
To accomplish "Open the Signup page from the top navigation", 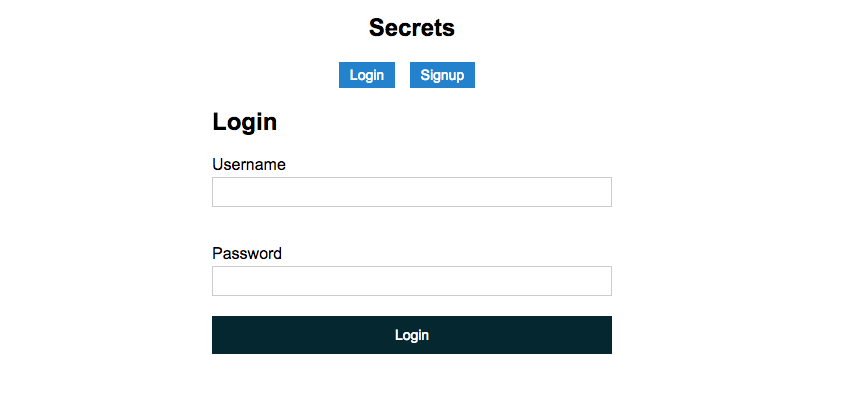I will tap(442, 75).
